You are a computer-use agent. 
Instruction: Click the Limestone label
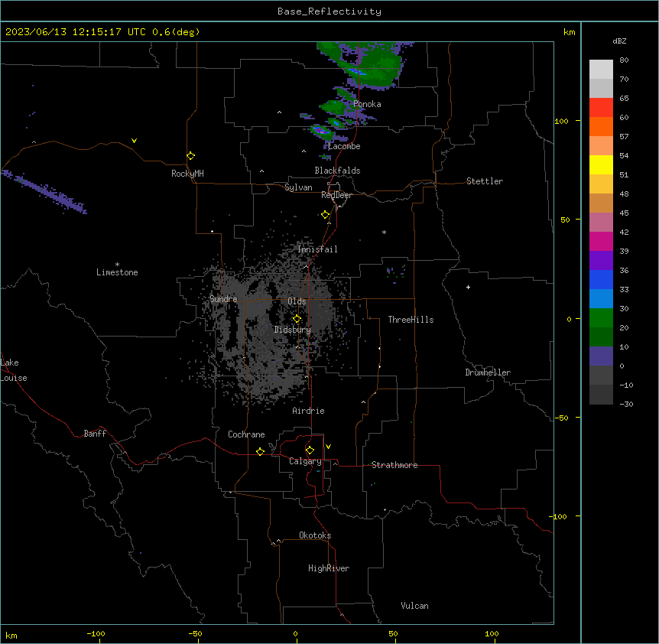[x=117, y=272]
